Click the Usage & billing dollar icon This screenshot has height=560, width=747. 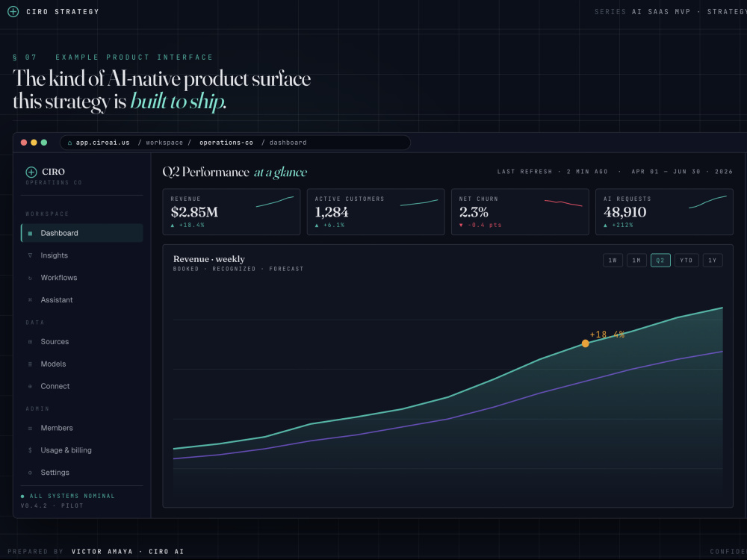[x=30, y=450]
